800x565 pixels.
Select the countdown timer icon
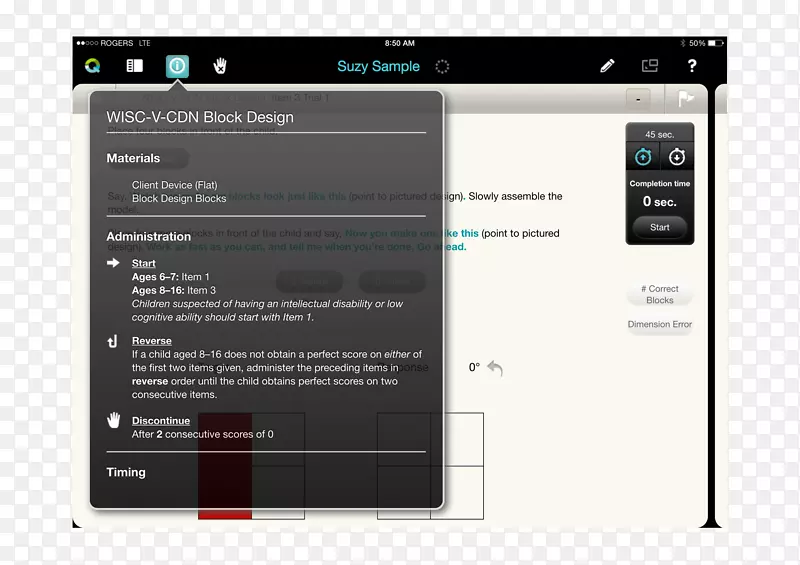[x=677, y=157]
